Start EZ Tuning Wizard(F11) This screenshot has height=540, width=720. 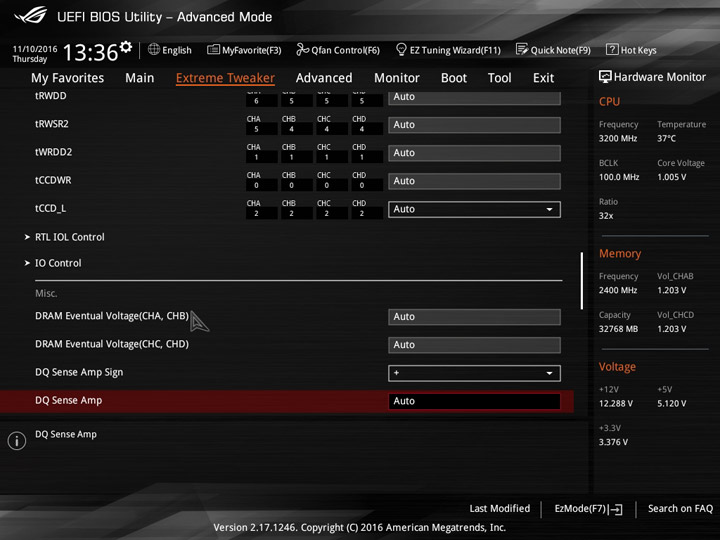455,50
